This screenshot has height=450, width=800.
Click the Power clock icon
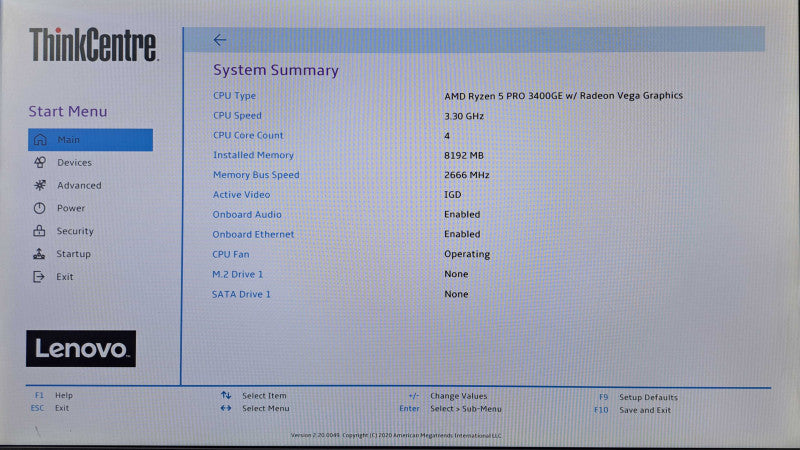click(x=40, y=208)
